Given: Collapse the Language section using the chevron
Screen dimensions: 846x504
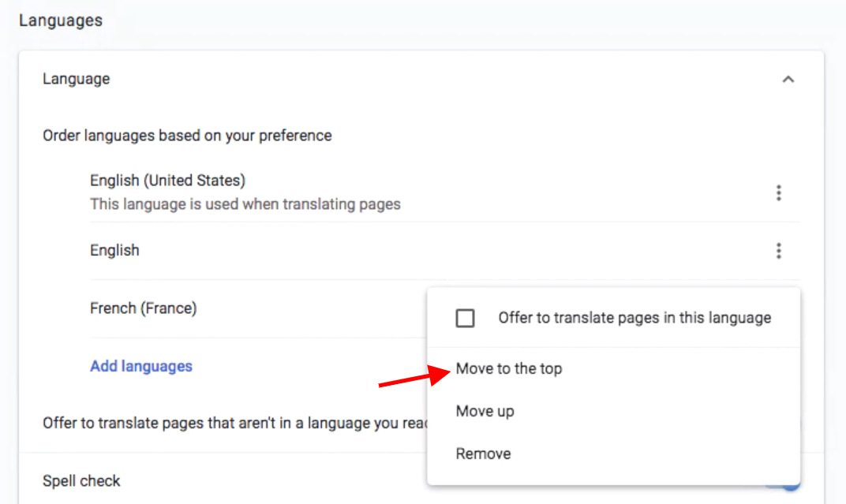Looking at the screenshot, I should tap(788, 80).
